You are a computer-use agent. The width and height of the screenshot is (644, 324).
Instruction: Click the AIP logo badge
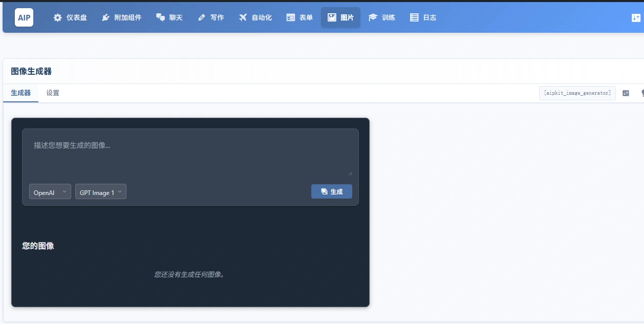[24, 17]
